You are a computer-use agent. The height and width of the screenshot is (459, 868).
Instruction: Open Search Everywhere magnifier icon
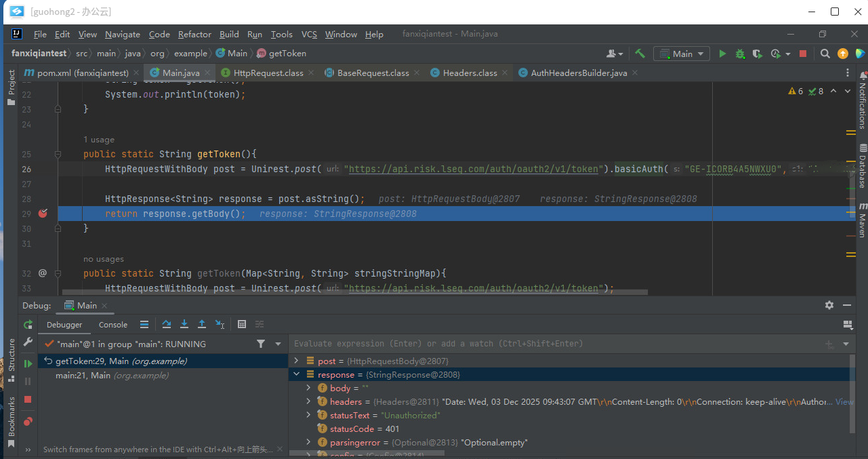(825, 54)
